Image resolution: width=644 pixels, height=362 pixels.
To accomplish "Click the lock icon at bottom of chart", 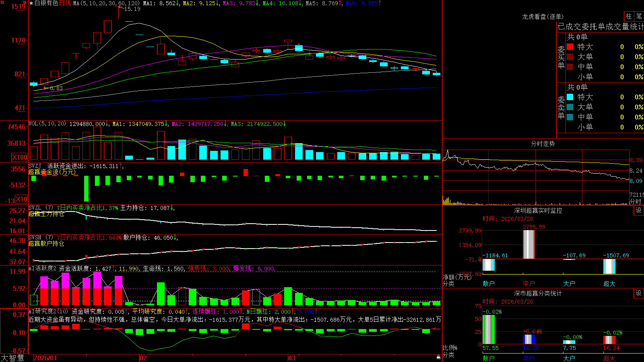I will (439, 357).
